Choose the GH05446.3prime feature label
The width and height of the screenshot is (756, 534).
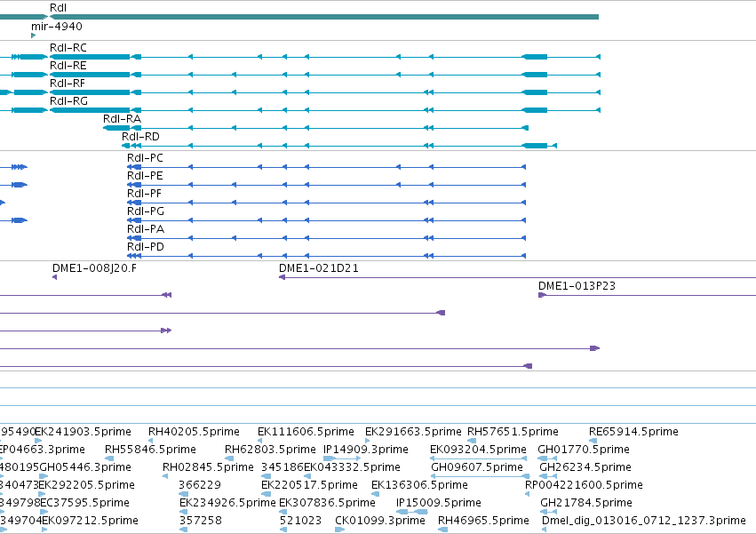[x=85, y=467]
